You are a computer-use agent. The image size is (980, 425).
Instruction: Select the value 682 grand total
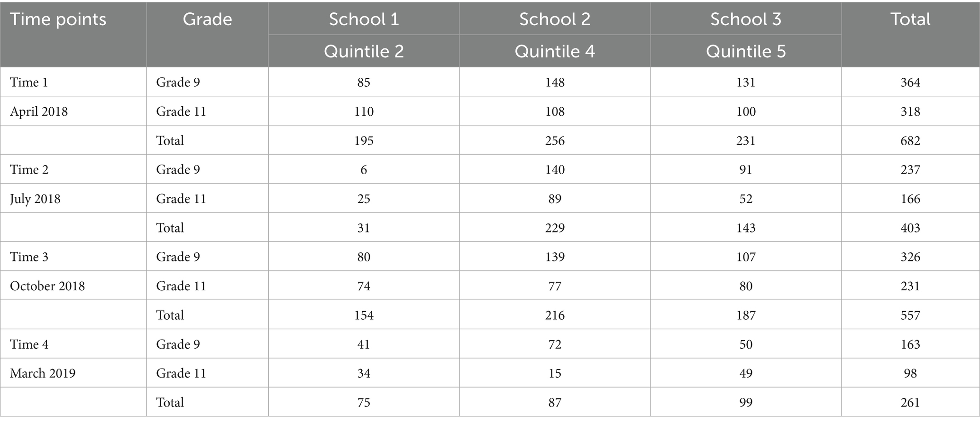coord(910,141)
